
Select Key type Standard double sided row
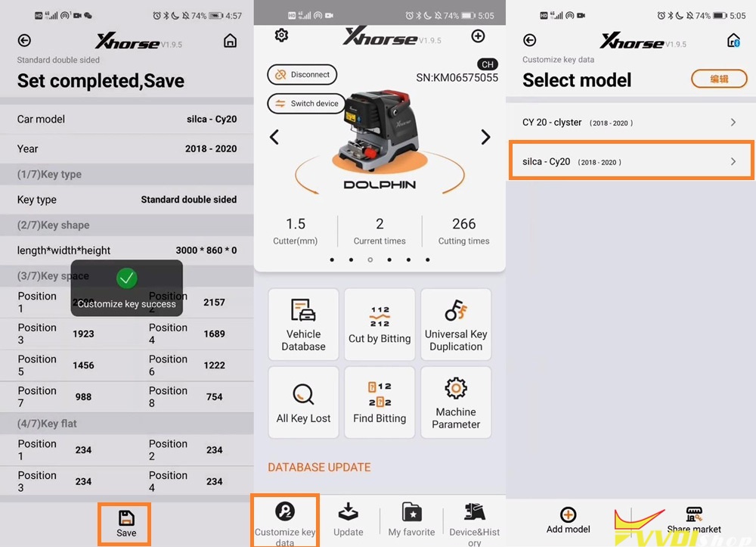tap(127, 200)
